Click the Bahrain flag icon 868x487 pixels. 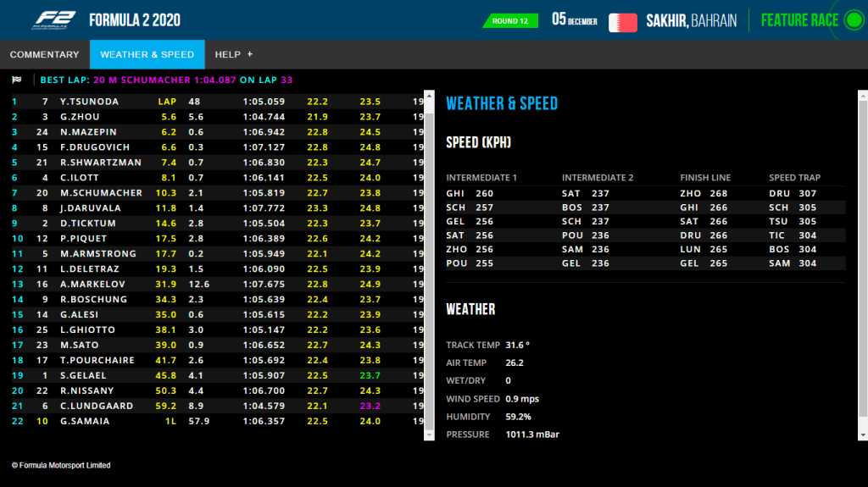point(623,23)
